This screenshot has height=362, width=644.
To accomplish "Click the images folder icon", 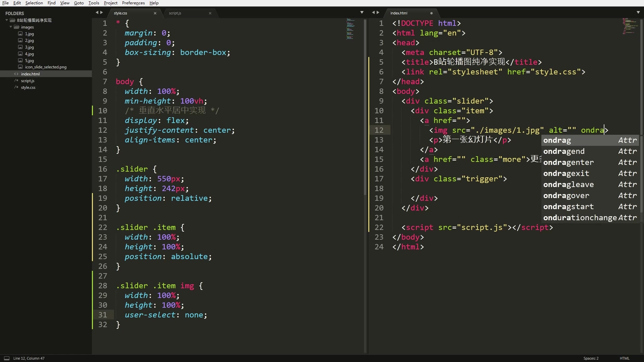I will click(x=16, y=27).
